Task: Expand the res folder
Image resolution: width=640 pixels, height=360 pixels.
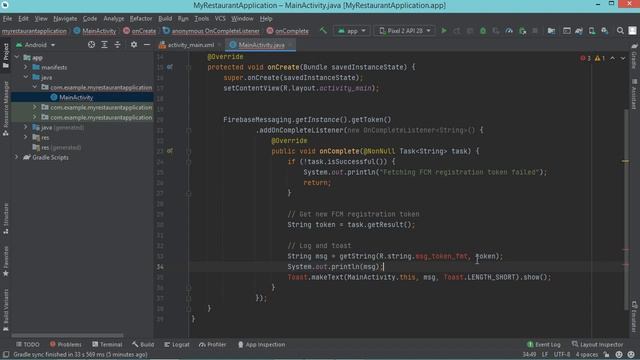Action: click(x=26, y=138)
